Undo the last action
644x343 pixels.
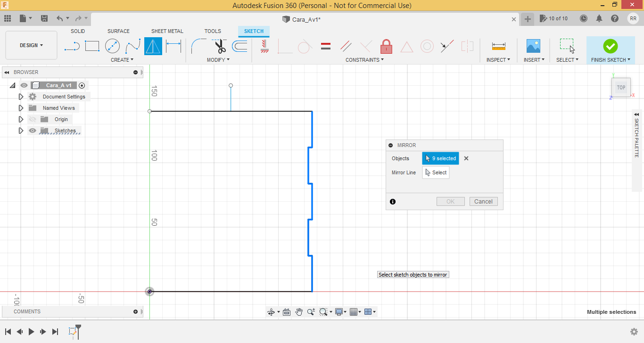[x=59, y=18]
